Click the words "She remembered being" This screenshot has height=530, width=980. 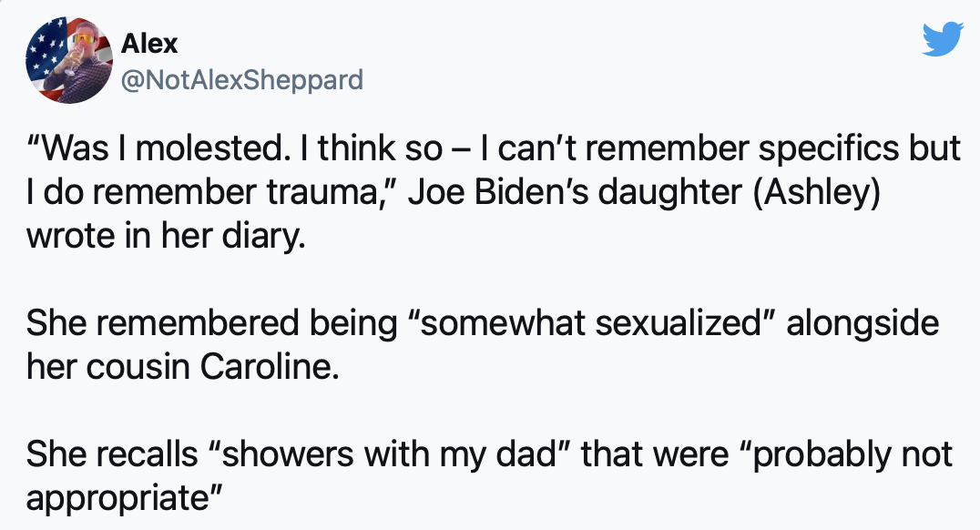(212, 324)
